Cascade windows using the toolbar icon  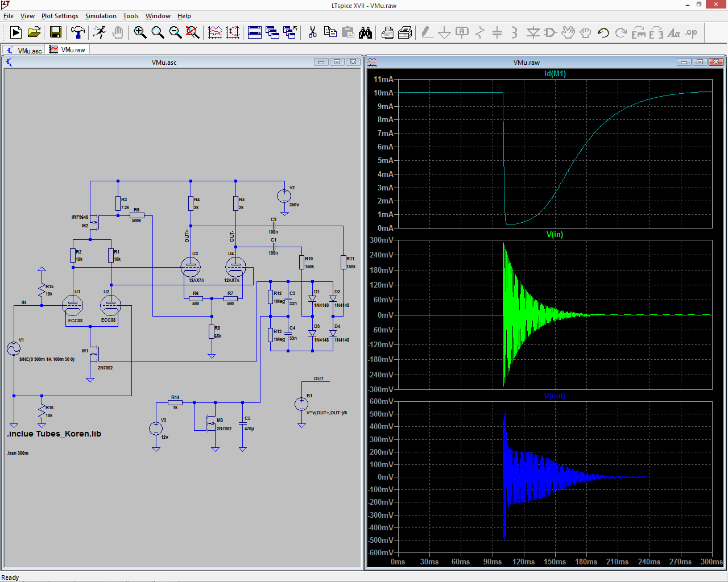272,32
